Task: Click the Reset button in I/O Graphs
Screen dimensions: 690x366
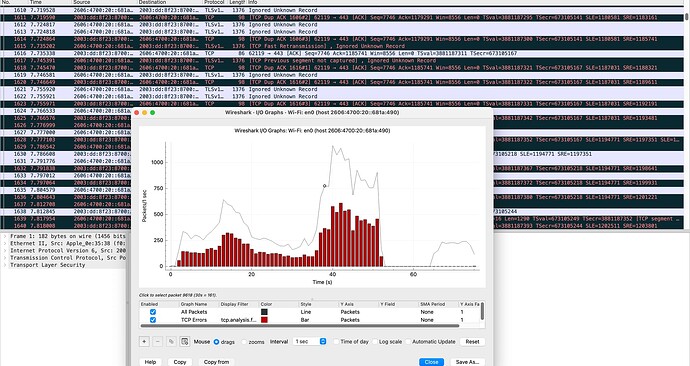Action: point(472,341)
